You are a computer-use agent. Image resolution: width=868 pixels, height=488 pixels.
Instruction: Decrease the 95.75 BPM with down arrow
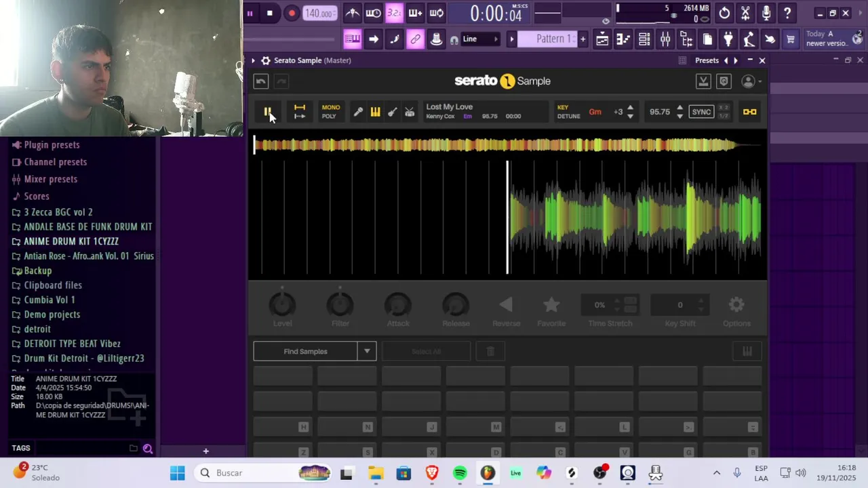(679, 117)
